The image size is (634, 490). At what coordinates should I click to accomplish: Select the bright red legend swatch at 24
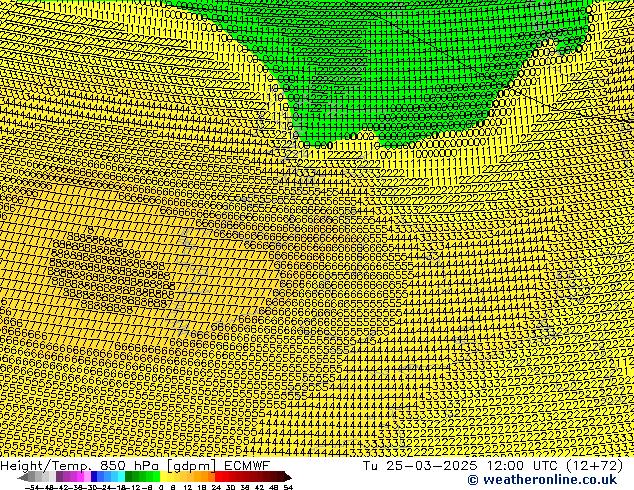click(x=218, y=477)
